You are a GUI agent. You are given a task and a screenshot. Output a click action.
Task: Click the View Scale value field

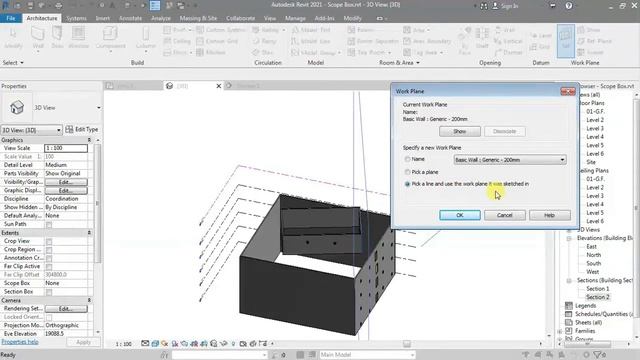coord(66,148)
